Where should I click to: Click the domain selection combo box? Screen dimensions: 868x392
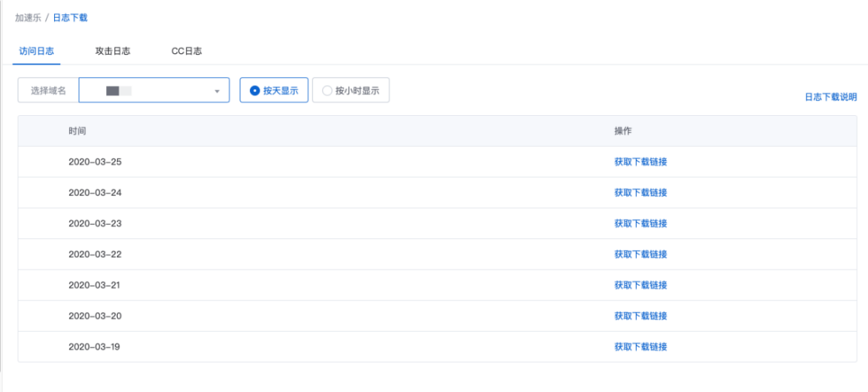(x=154, y=91)
